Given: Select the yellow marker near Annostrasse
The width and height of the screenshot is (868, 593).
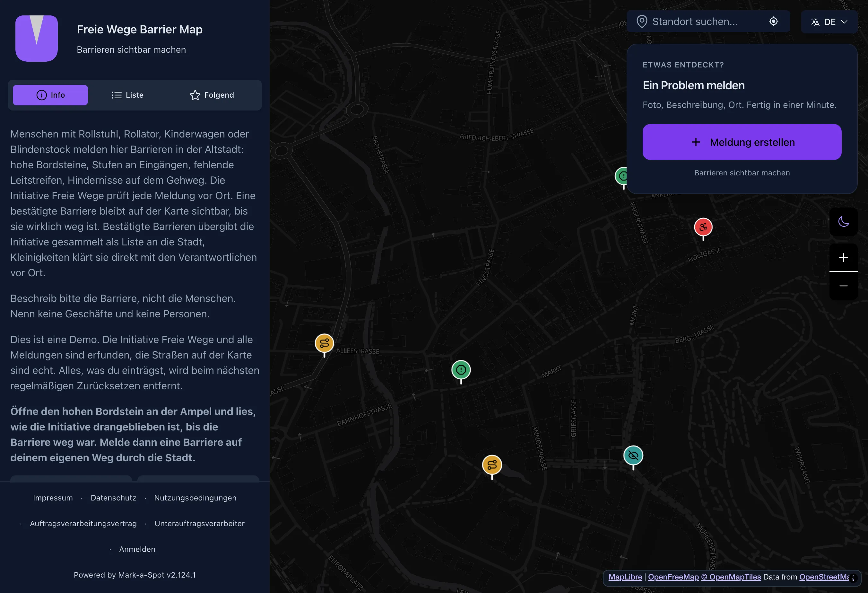Looking at the screenshot, I should coord(492,465).
